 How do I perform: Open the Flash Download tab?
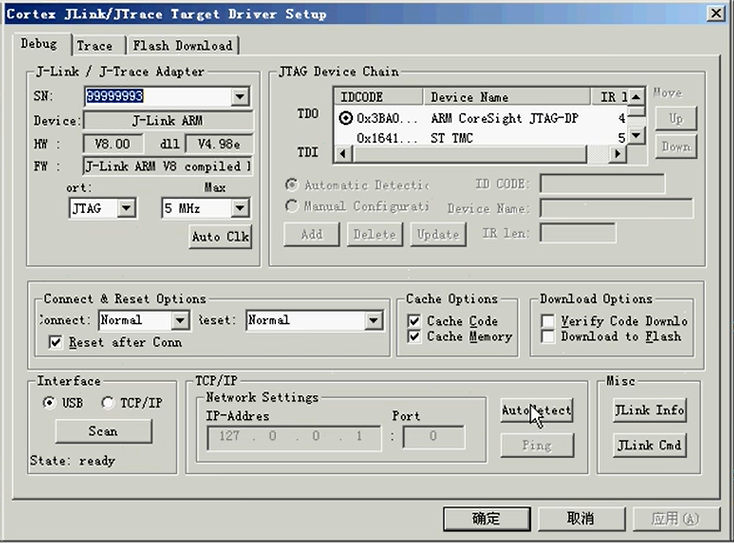click(x=183, y=45)
